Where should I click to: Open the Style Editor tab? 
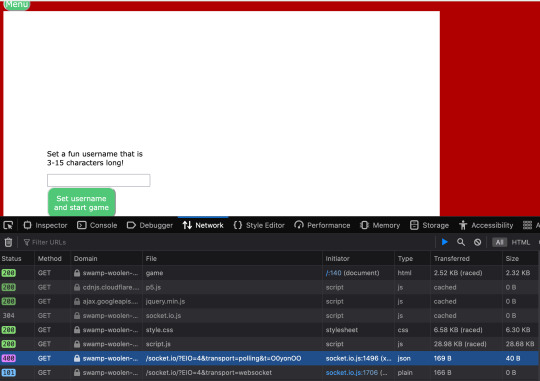(x=259, y=225)
